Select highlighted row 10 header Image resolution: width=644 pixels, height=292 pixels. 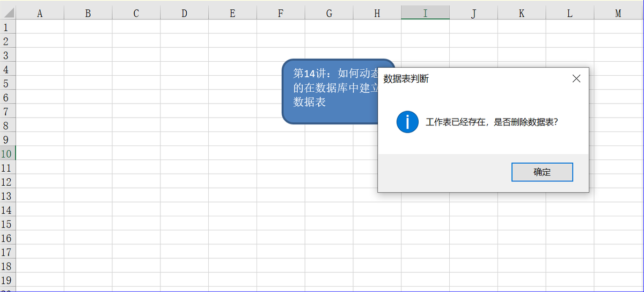click(x=8, y=154)
